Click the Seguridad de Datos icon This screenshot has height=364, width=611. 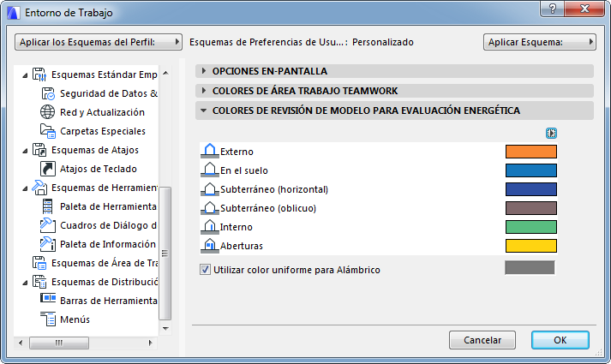(47, 93)
